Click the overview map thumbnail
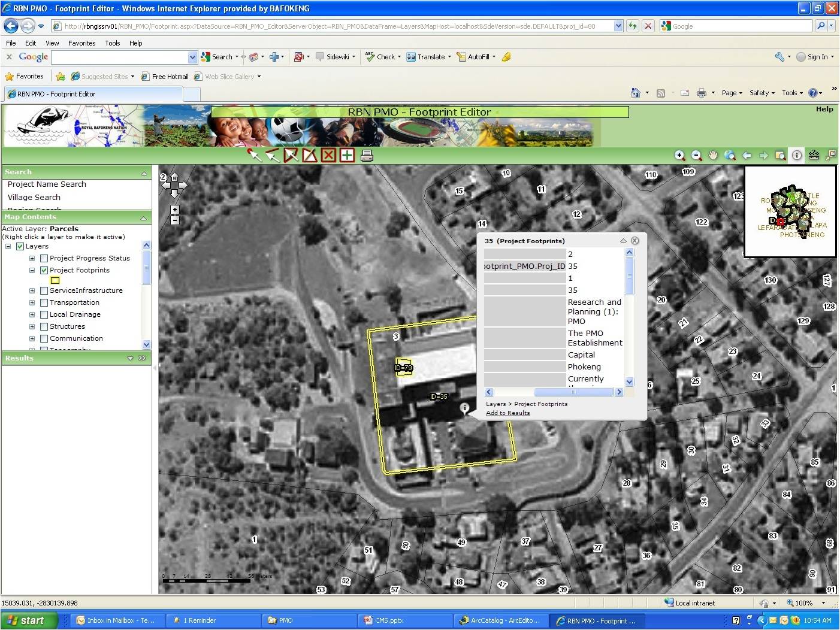The width and height of the screenshot is (840, 630). 790,211
